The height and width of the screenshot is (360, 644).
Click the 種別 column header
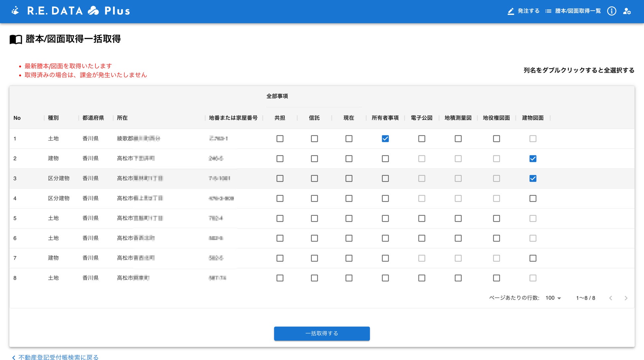pyautogui.click(x=53, y=118)
